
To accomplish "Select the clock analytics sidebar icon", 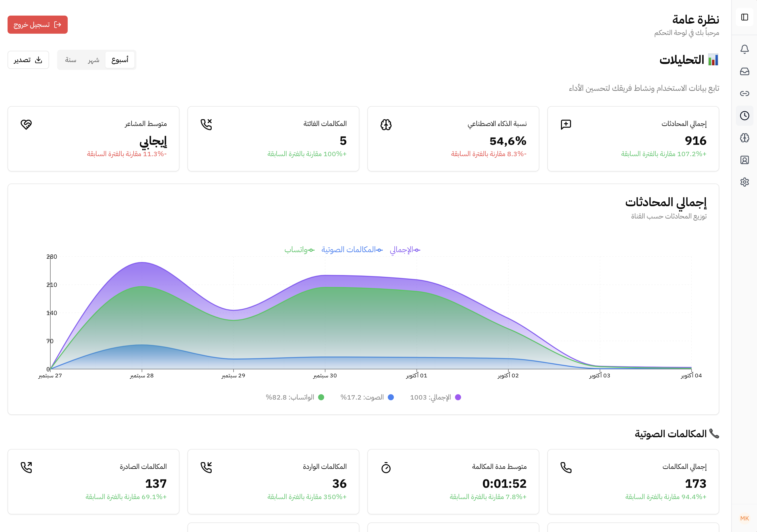I will [x=744, y=116].
